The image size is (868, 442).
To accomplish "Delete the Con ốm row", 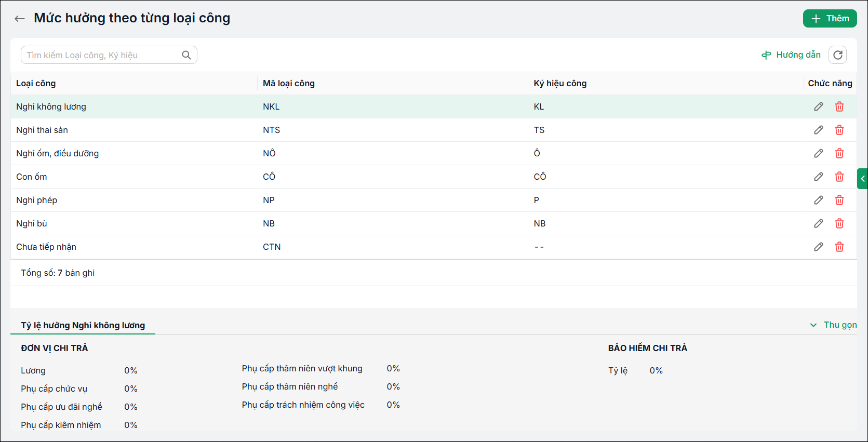I will point(839,177).
